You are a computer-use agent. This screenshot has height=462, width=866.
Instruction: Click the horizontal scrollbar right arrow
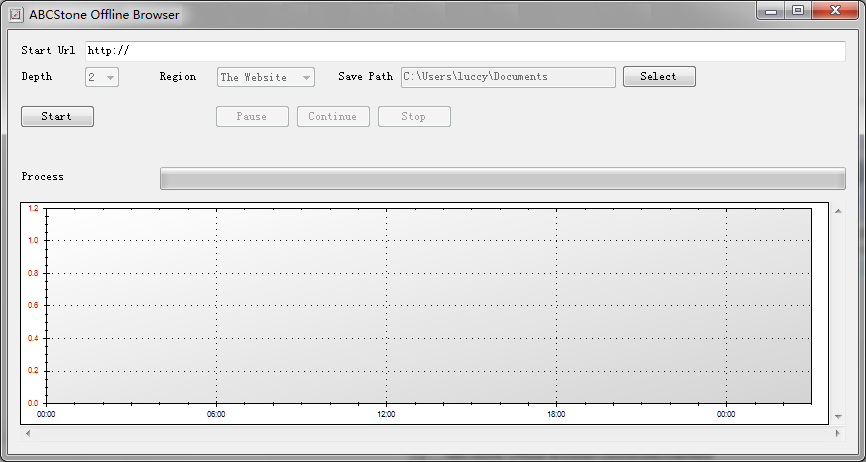point(838,433)
